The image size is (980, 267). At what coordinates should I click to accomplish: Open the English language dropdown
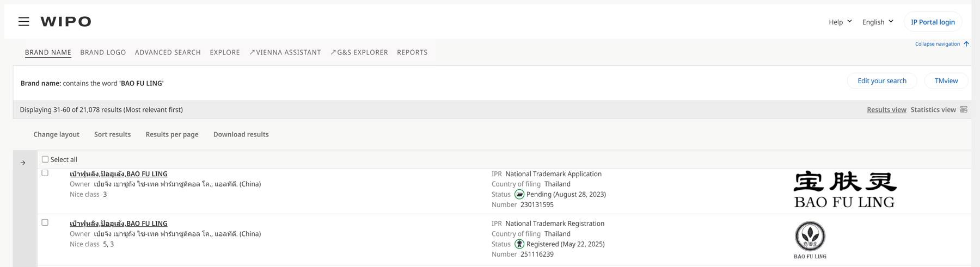878,22
